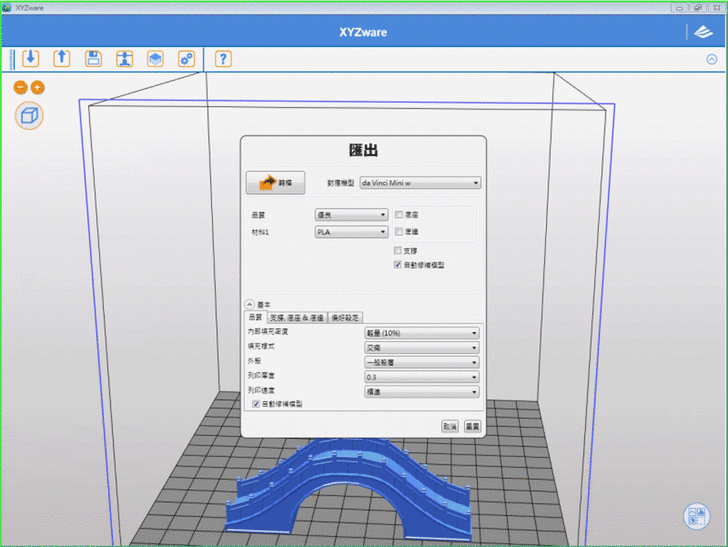Click the import file toolbar icon
The height and width of the screenshot is (547, 728).
(30, 58)
